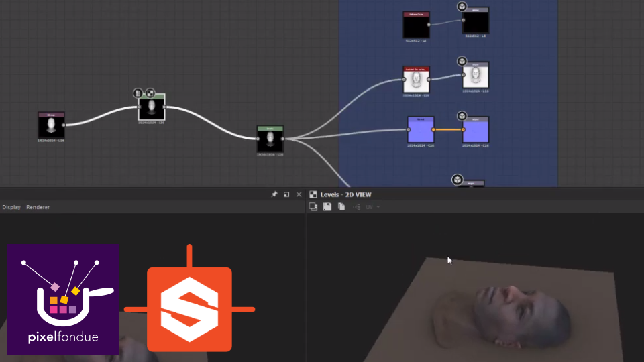The width and height of the screenshot is (644, 362).
Task: Click the highlighted node's output connector
Action: [164, 107]
